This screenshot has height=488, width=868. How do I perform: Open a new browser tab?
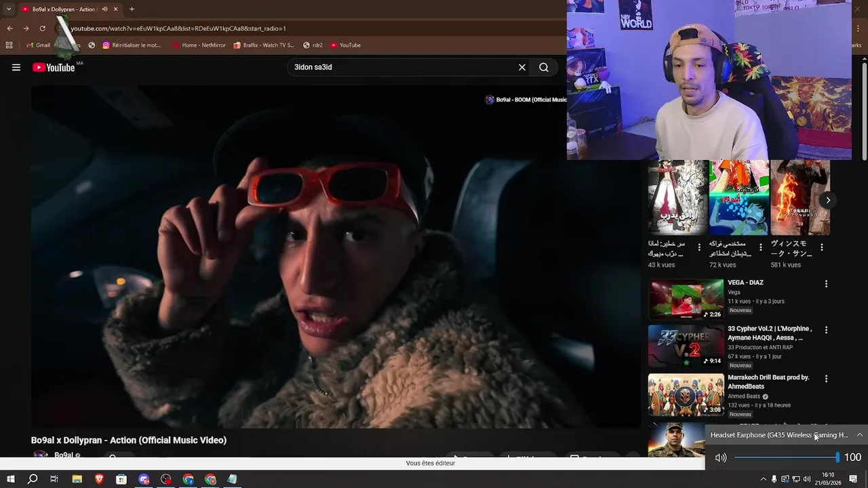[x=132, y=9]
